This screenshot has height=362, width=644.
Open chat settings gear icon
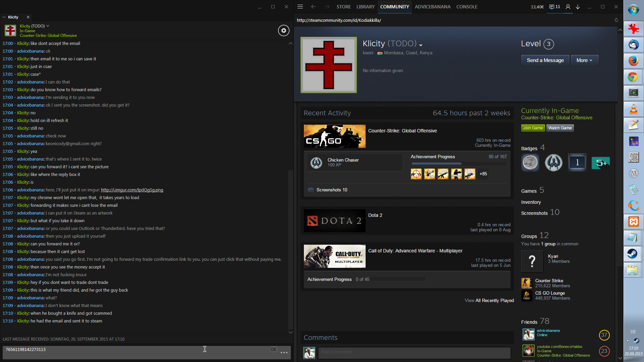pyautogui.click(x=283, y=31)
